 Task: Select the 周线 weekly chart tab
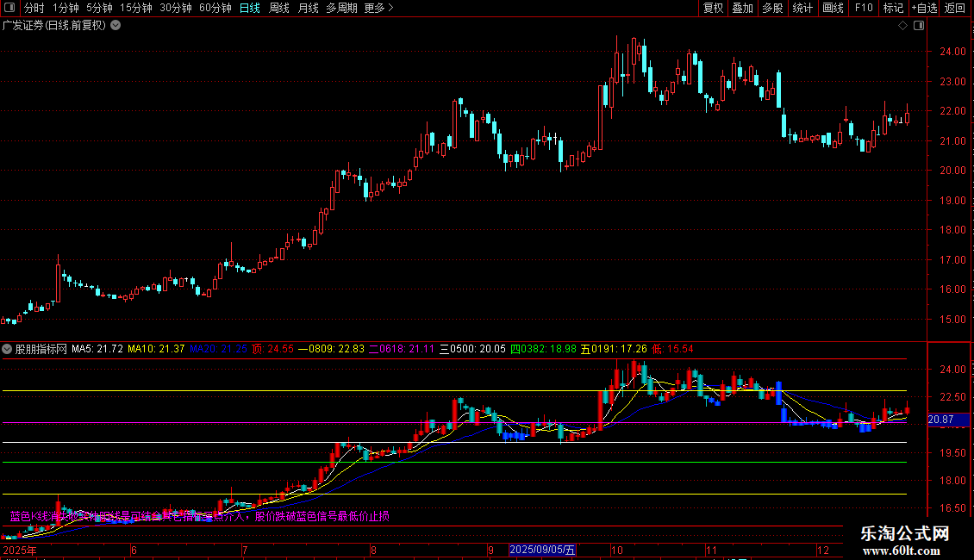[x=278, y=8]
